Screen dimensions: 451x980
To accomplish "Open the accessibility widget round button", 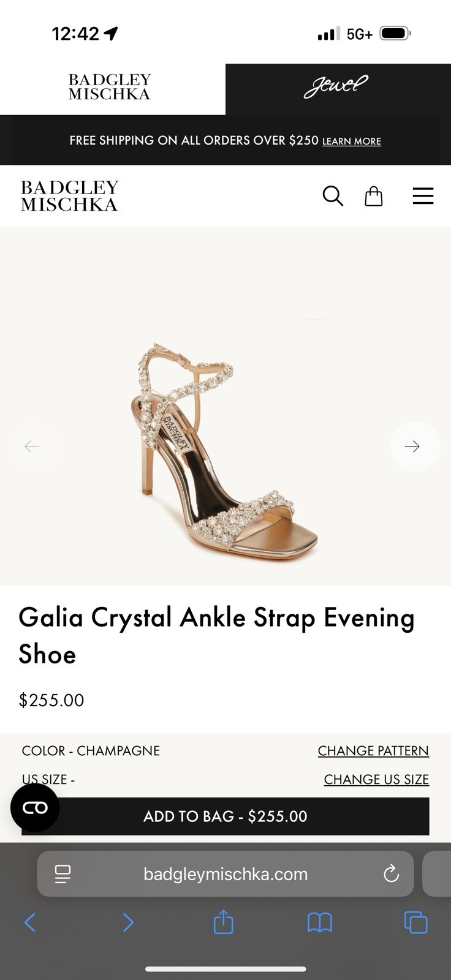I will pyautogui.click(x=35, y=808).
